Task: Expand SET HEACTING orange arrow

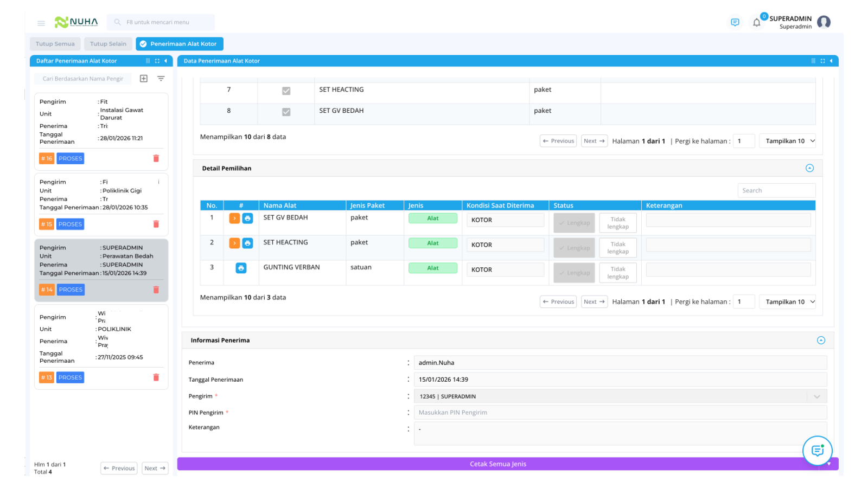Action: click(234, 243)
